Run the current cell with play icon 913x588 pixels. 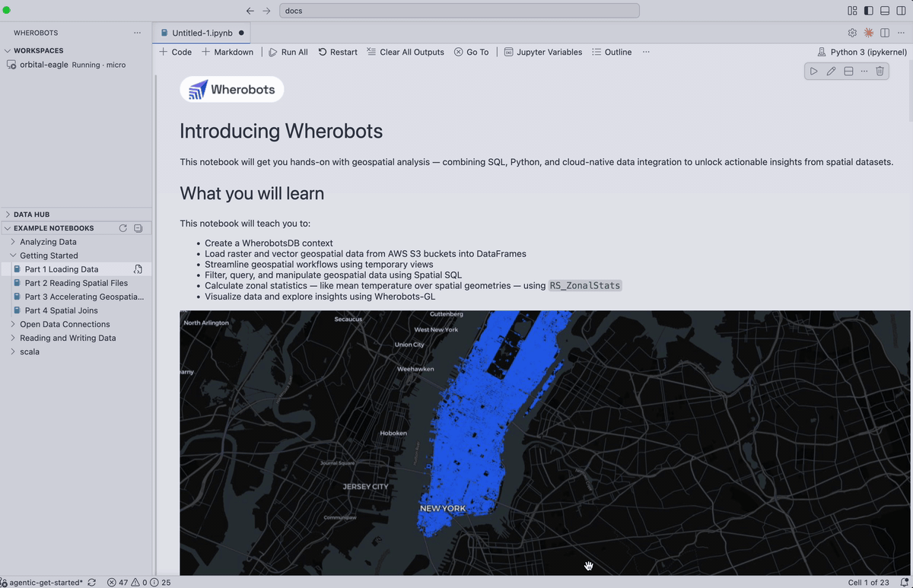point(813,71)
